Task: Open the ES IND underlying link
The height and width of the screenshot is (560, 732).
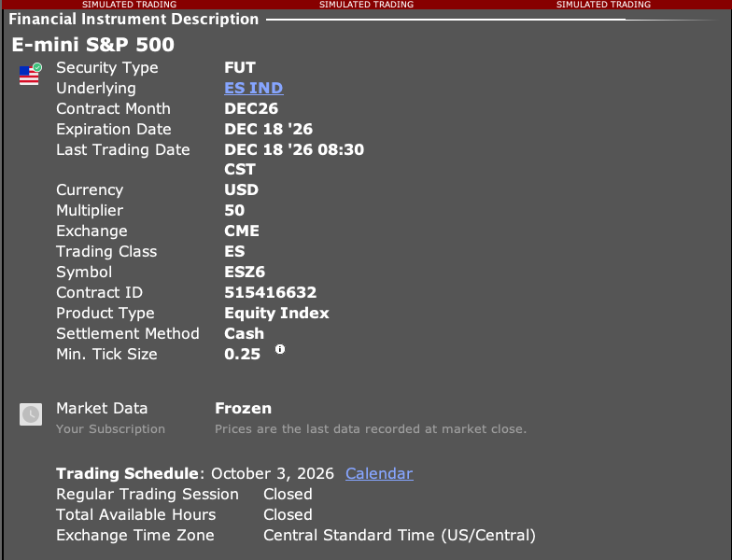Action: 254,88
